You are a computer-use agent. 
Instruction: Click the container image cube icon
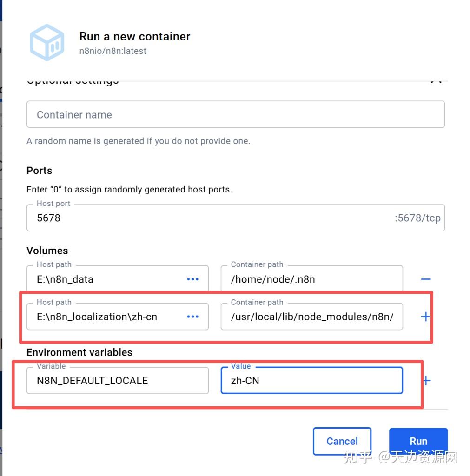(46, 42)
